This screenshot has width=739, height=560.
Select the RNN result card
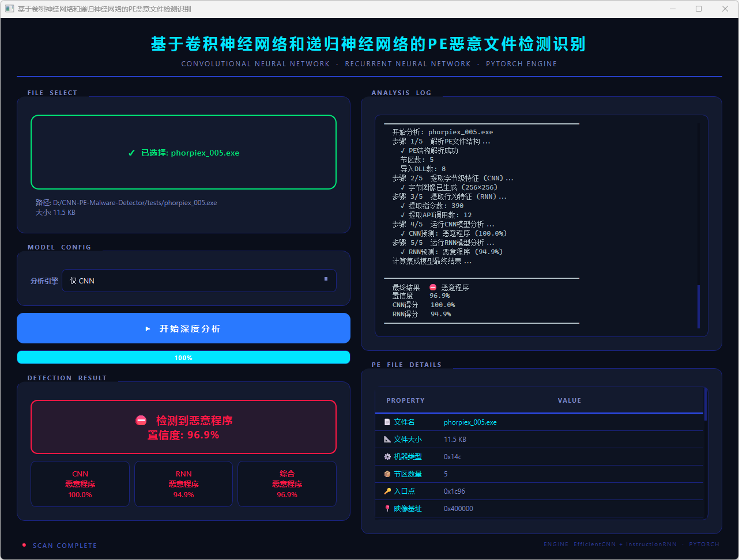(x=183, y=484)
